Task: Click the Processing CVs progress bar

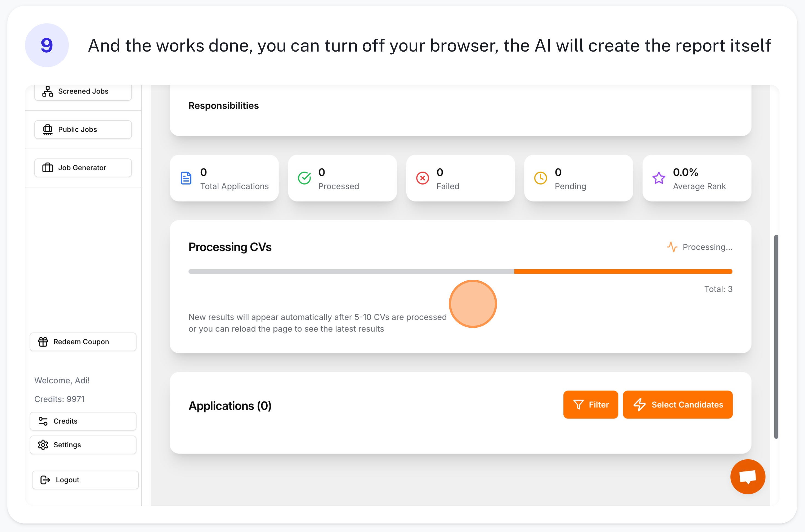Action: tap(460, 271)
